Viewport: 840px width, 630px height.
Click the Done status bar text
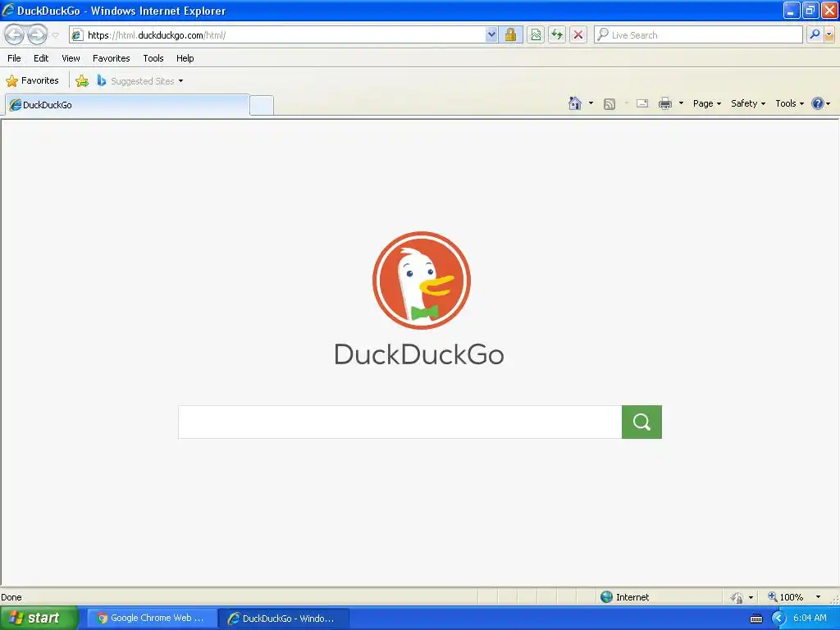click(x=11, y=597)
